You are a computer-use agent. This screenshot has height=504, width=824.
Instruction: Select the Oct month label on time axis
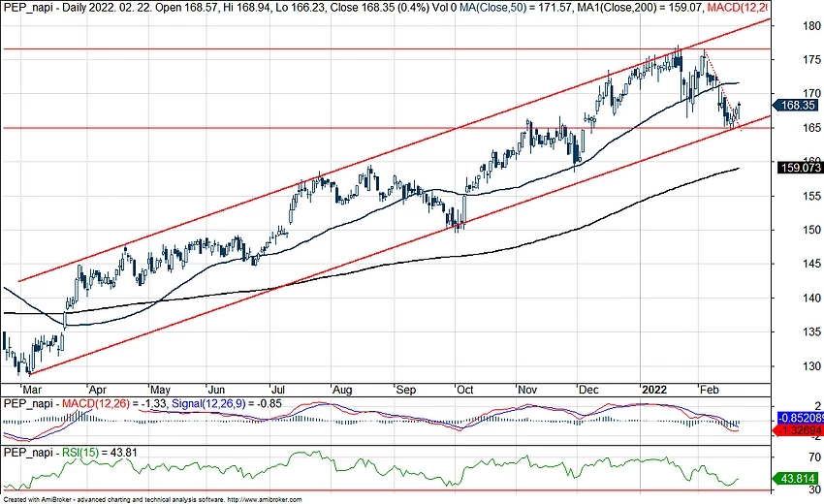click(x=464, y=390)
